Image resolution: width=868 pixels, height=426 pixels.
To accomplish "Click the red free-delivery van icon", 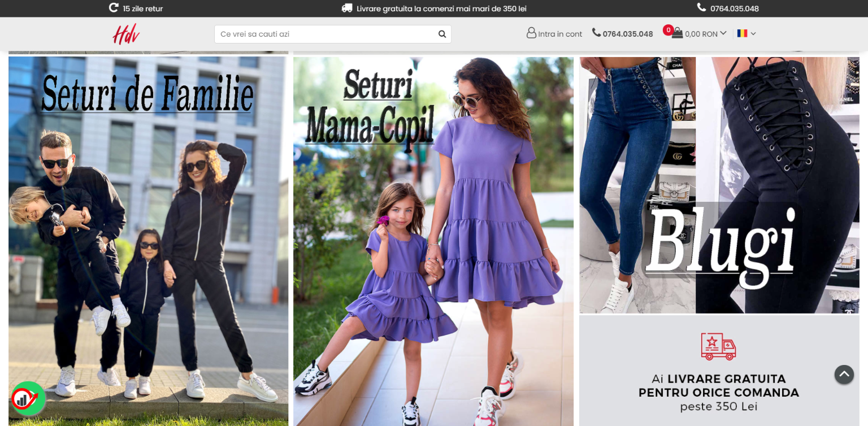I will pyautogui.click(x=718, y=346).
